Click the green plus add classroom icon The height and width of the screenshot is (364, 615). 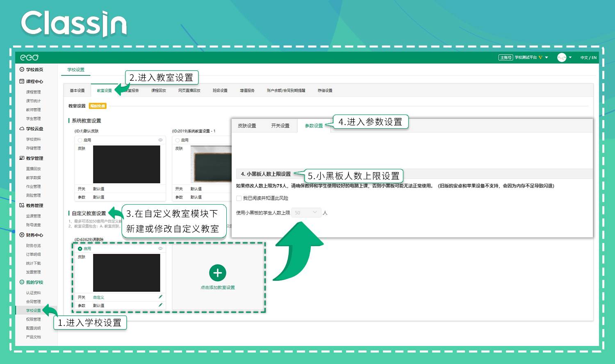[x=217, y=273]
